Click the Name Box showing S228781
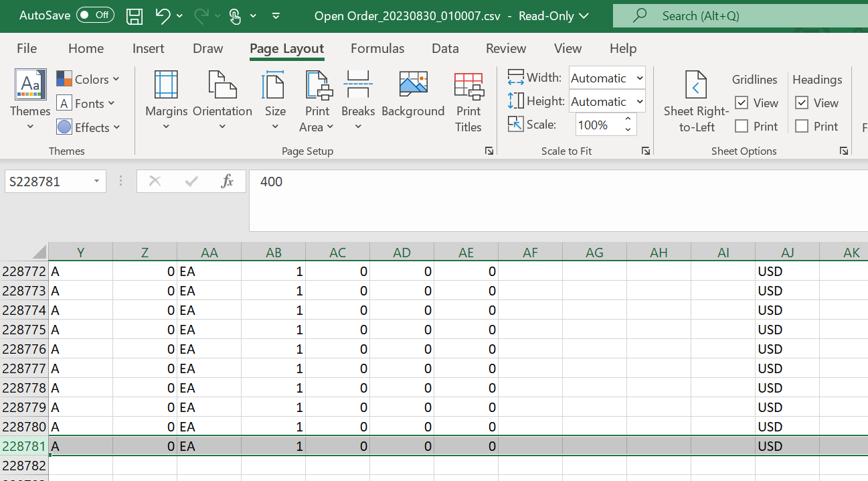This screenshot has height=481, width=868. 48,182
